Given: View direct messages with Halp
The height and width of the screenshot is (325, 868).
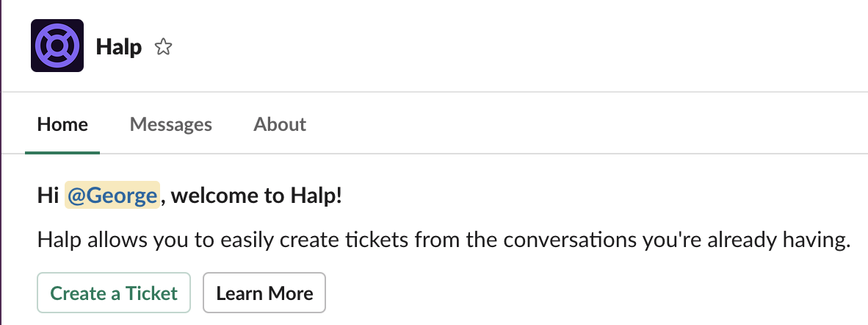Looking at the screenshot, I should click(x=170, y=124).
